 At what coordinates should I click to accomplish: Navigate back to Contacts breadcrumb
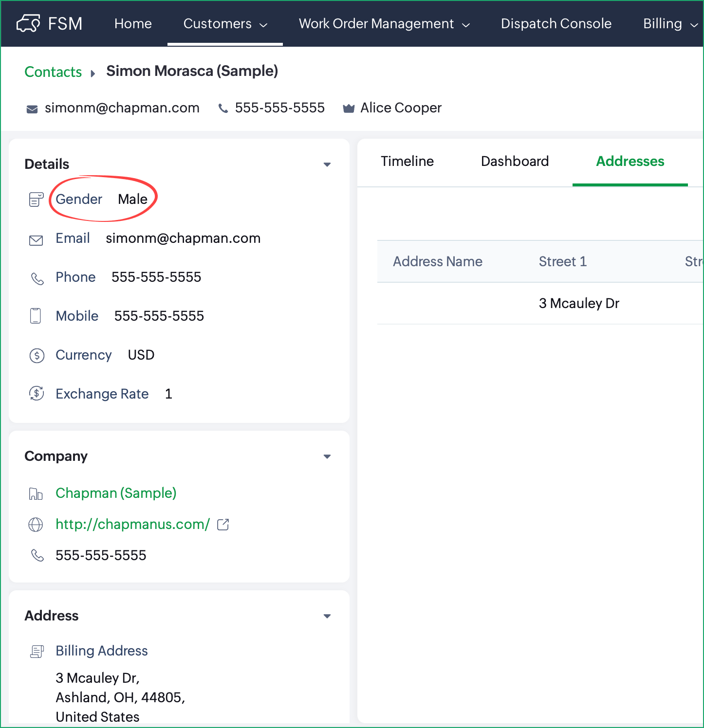tap(53, 72)
